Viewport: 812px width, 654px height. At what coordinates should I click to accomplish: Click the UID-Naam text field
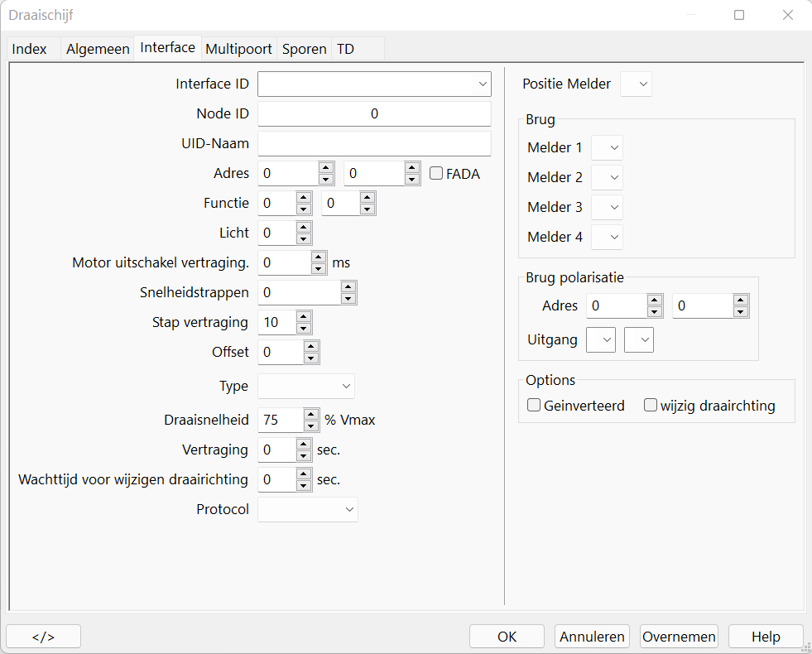pyautogui.click(x=374, y=144)
